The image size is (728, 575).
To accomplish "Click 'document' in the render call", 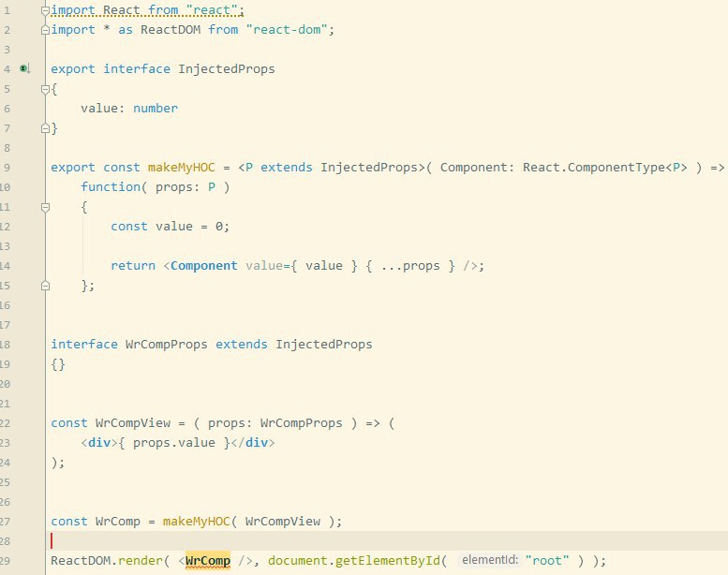I will [298, 561].
